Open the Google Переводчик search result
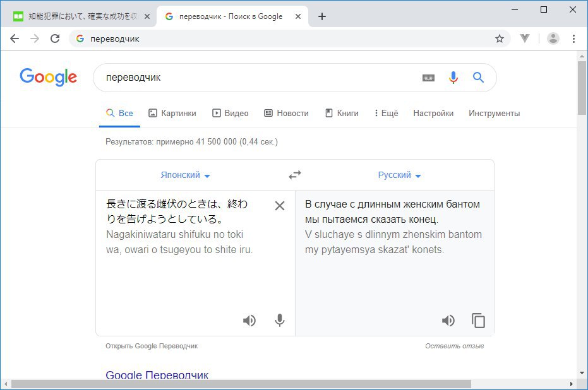Viewport: 588px width, 390px height. pyautogui.click(x=157, y=375)
